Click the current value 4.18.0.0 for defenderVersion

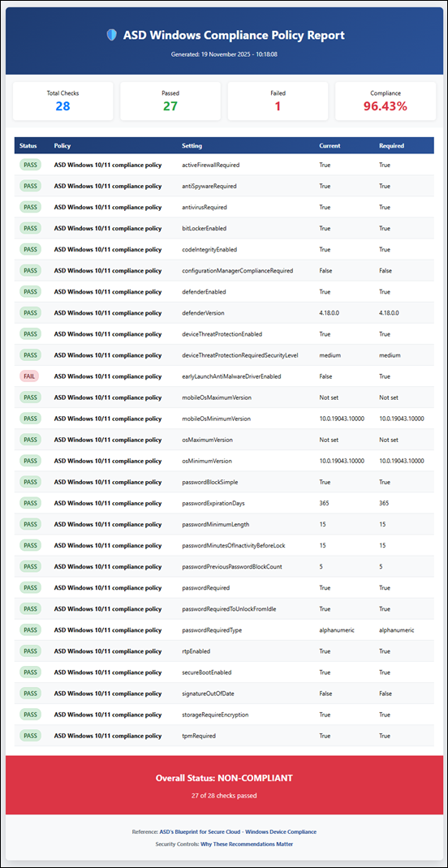point(330,313)
